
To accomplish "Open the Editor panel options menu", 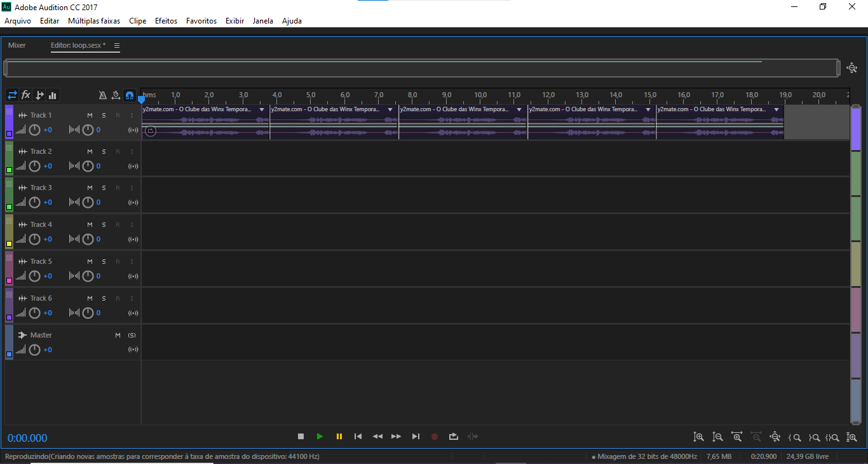I will [117, 46].
